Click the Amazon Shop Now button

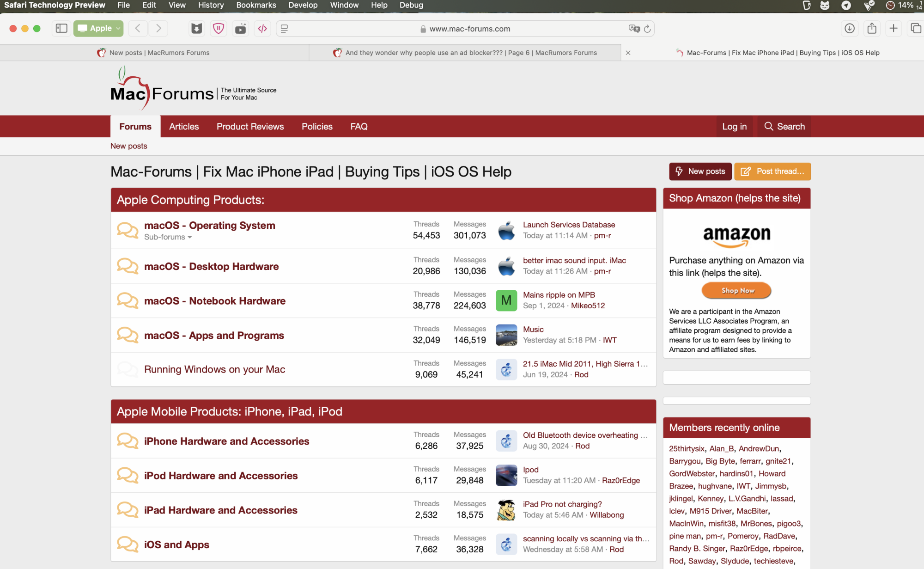(736, 291)
